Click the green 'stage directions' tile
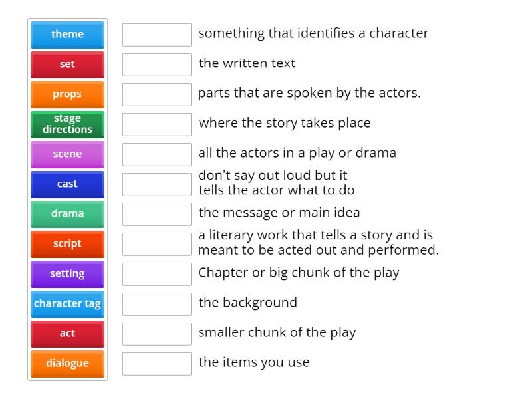Viewport: 532px width, 399px height. pyautogui.click(x=66, y=124)
